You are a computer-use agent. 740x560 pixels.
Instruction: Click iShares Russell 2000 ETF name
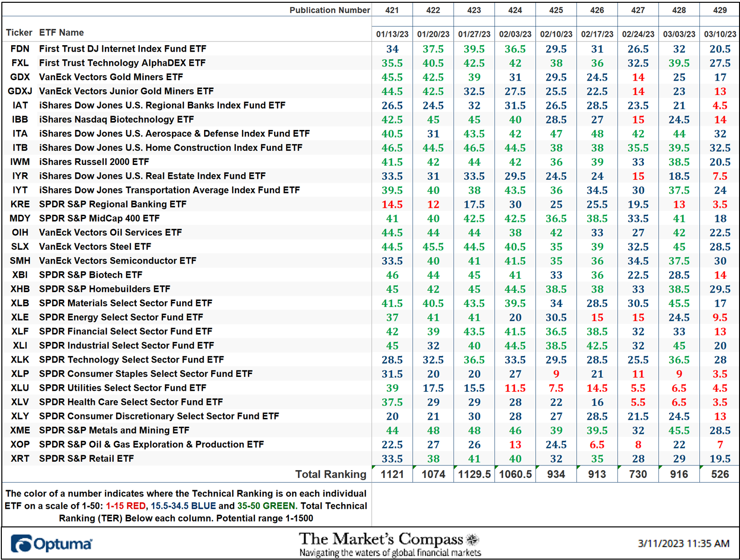[94, 162]
